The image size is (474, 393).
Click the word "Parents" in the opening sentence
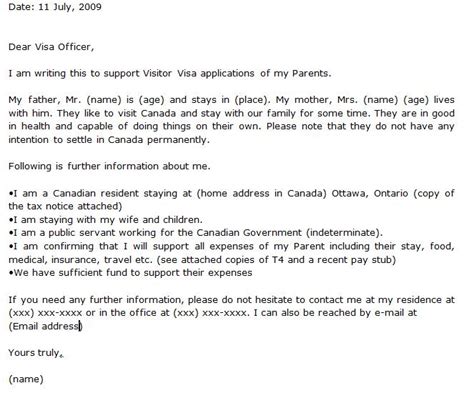click(311, 73)
